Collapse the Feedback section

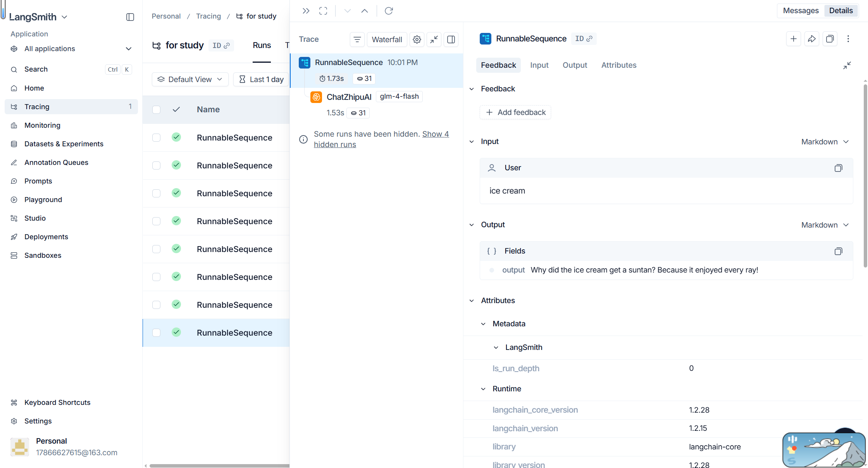coord(472,89)
